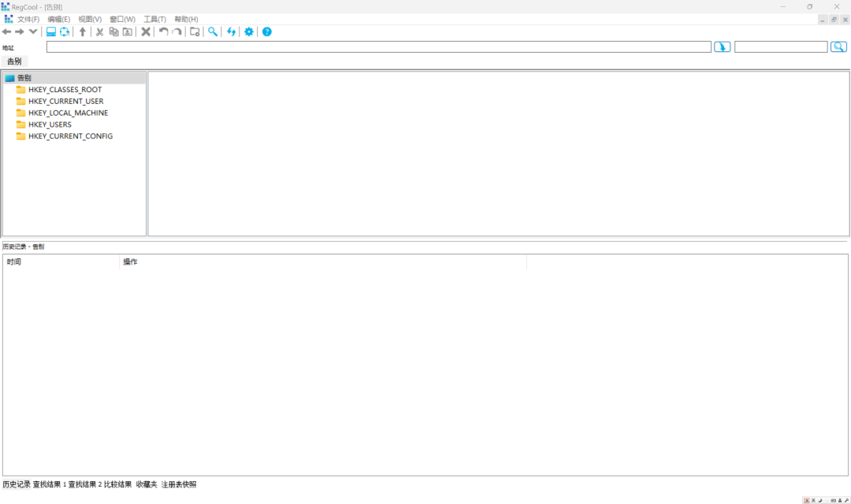Screen dimensions: 851x504
Task: Open the navigation history chevron dropdown
Action: (33, 31)
